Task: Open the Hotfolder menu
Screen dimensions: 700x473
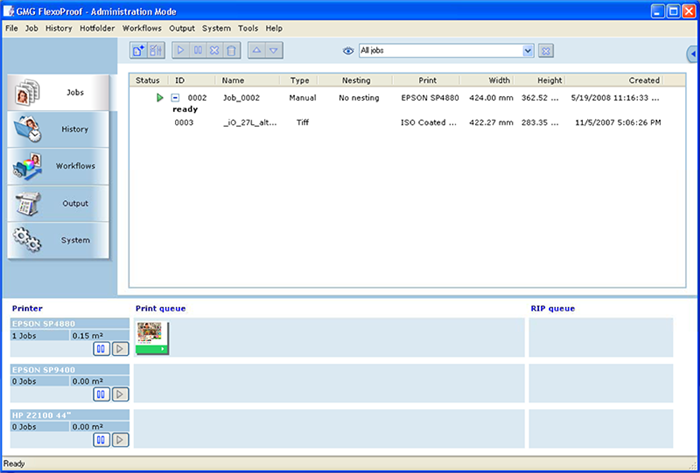Action: pos(97,28)
